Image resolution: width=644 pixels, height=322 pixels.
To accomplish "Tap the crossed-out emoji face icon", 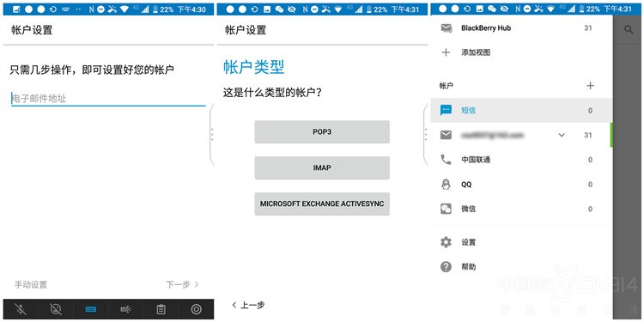I will [56, 309].
